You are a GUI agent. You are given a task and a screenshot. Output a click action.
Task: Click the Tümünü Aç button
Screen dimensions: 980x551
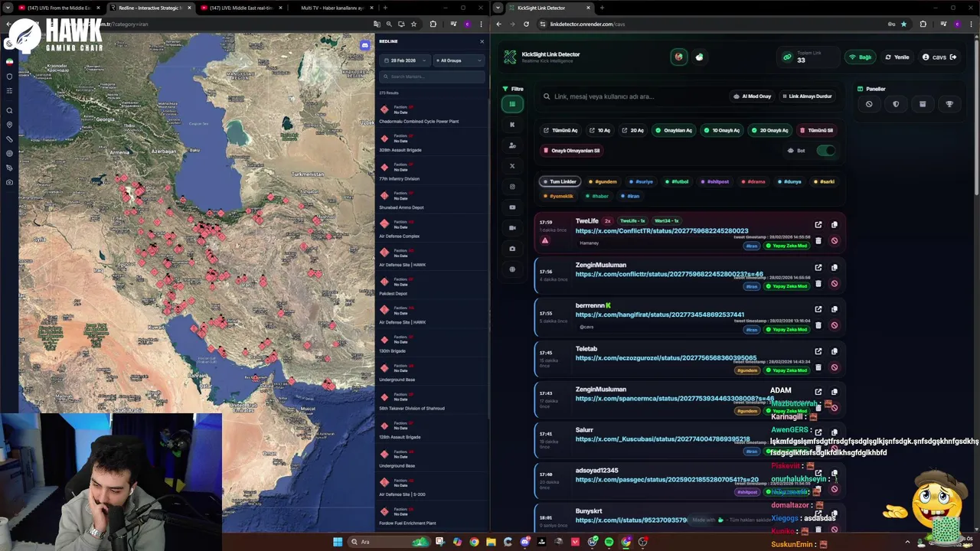click(x=561, y=130)
